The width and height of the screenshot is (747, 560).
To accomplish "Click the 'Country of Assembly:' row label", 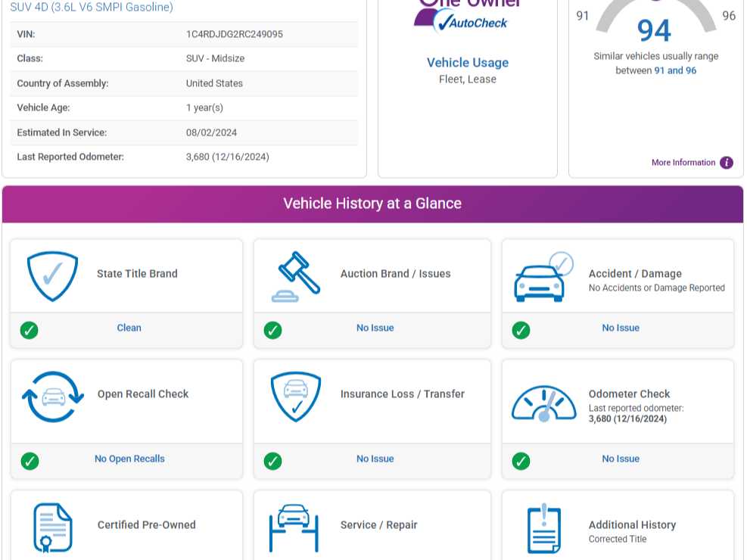I will [62, 83].
